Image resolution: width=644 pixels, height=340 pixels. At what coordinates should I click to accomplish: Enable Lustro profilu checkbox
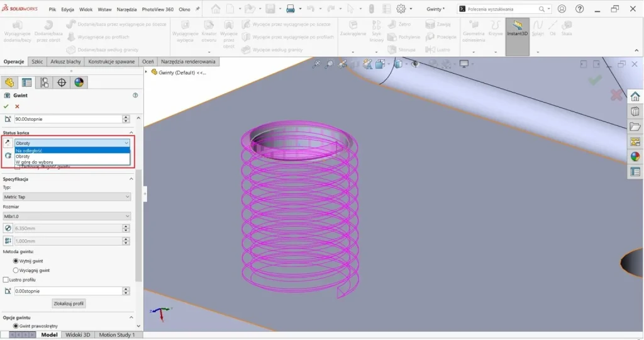coord(6,280)
